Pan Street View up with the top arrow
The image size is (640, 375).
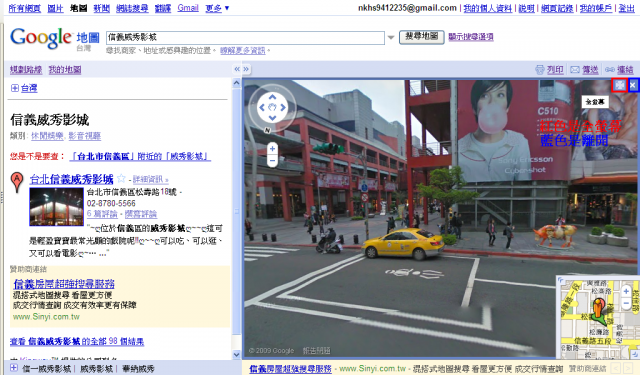pyautogui.click(x=272, y=97)
